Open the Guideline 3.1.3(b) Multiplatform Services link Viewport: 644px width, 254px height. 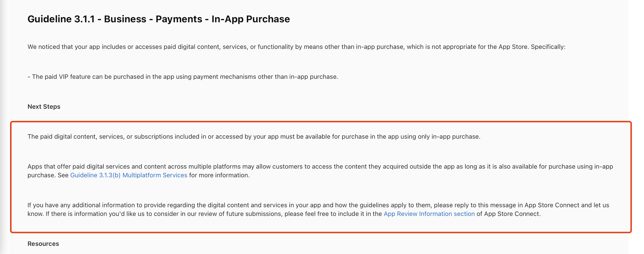pyautogui.click(x=128, y=175)
